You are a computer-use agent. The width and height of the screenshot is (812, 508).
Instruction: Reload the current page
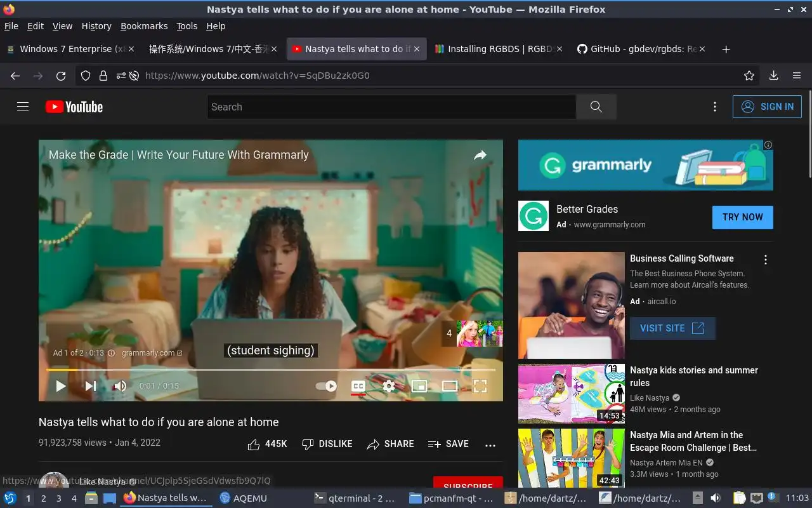pos(61,76)
